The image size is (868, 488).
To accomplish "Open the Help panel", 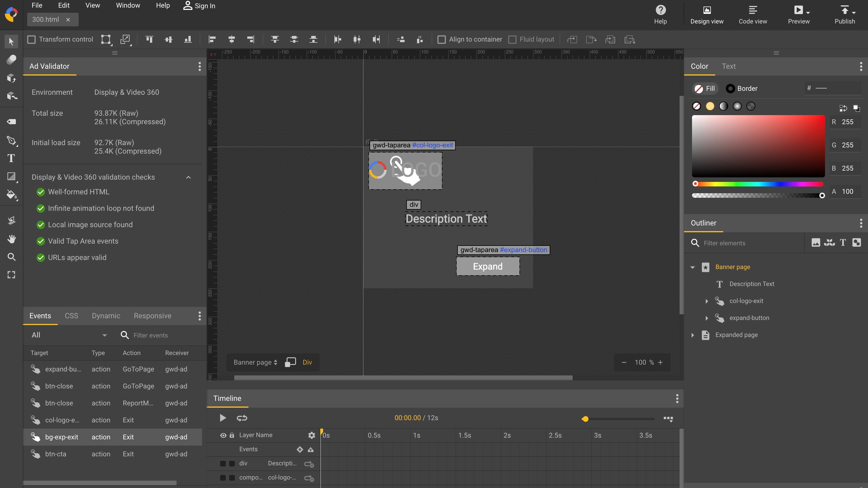I will (x=660, y=14).
